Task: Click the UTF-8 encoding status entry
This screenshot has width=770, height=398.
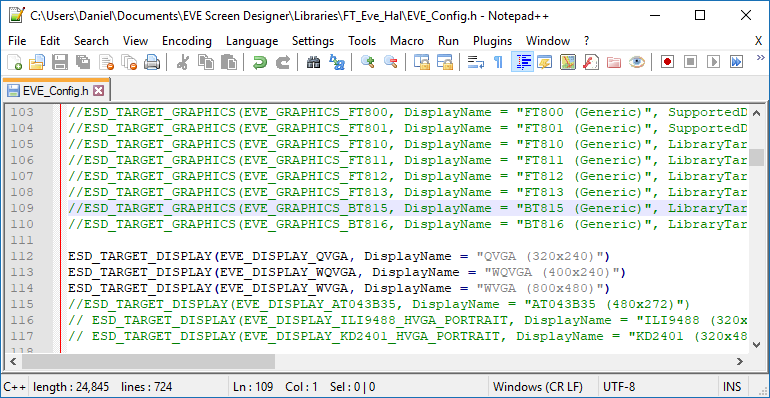Action: [619, 387]
